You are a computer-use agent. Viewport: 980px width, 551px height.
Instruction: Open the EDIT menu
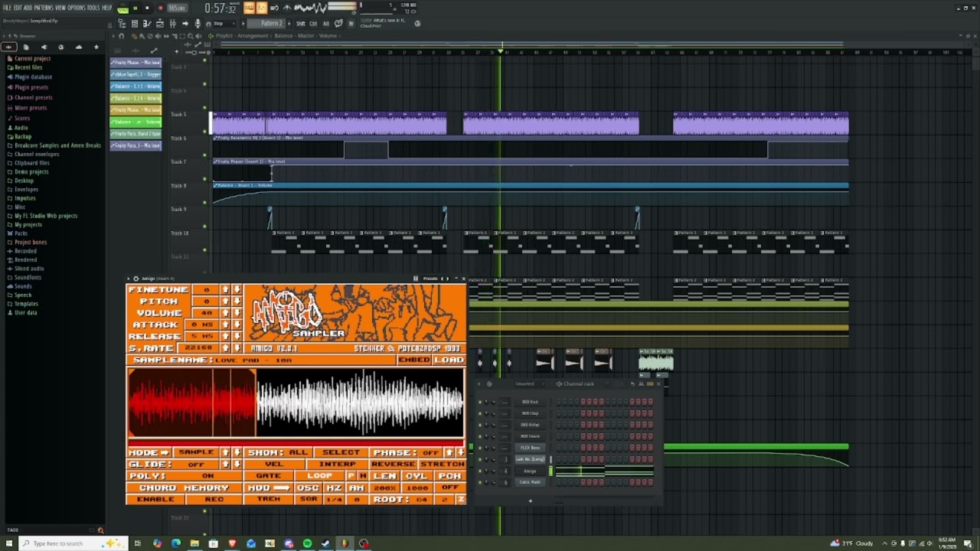tap(18, 8)
